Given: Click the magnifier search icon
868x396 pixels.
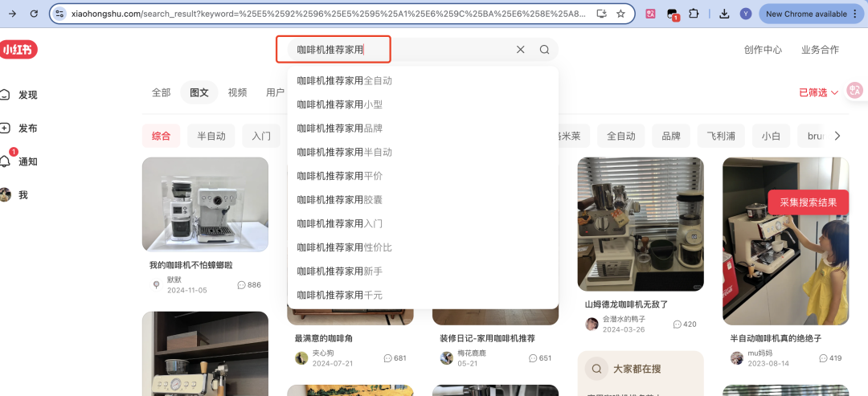Looking at the screenshot, I should tap(544, 50).
